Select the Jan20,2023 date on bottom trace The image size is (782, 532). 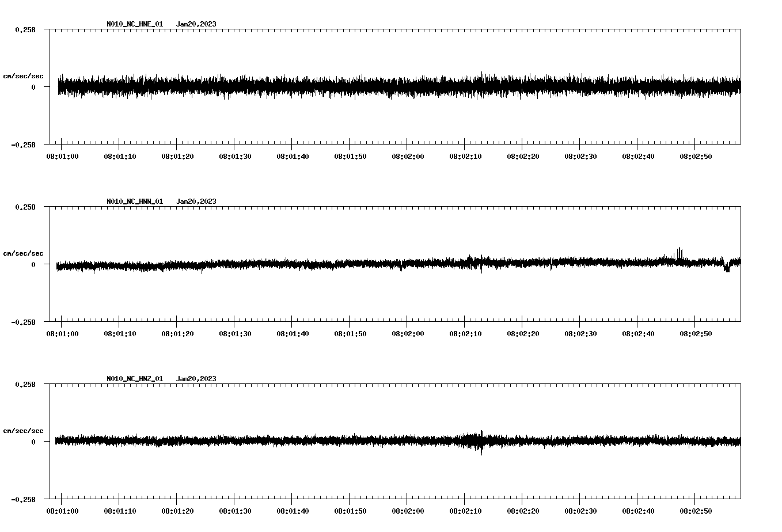(x=196, y=379)
